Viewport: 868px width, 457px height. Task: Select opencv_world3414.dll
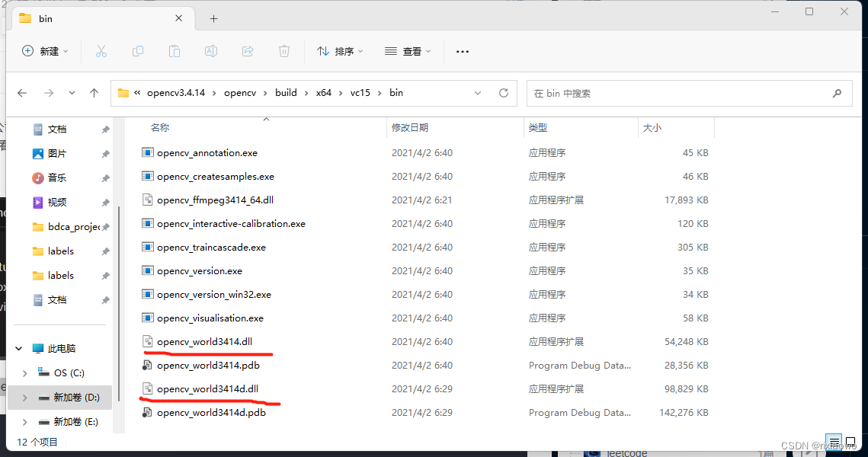pyautogui.click(x=204, y=342)
